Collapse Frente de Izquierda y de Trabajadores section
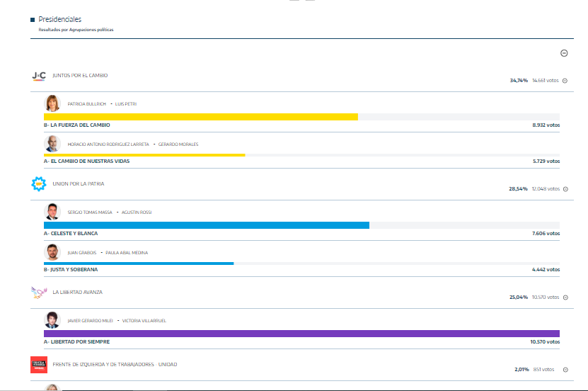 pyautogui.click(x=565, y=370)
